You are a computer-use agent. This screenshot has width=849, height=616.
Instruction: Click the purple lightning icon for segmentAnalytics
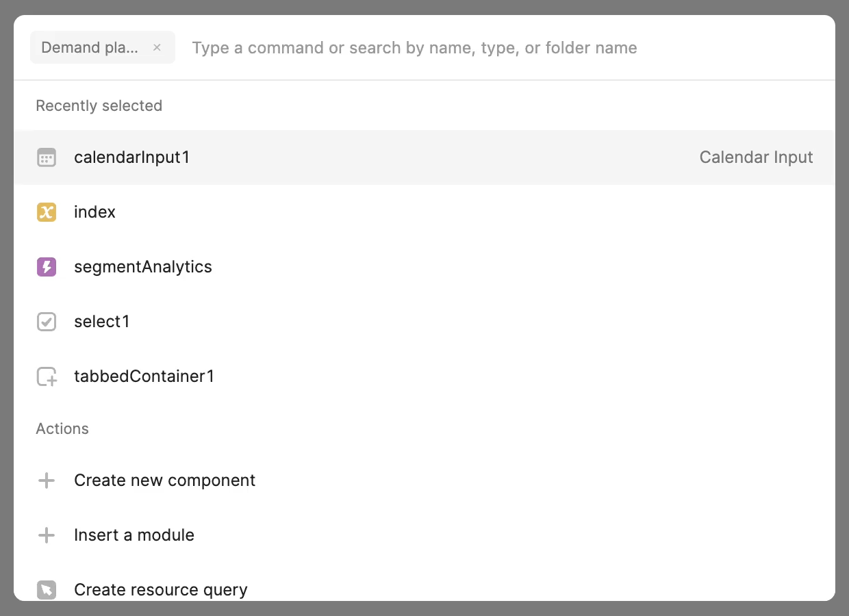click(x=46, y=267)
